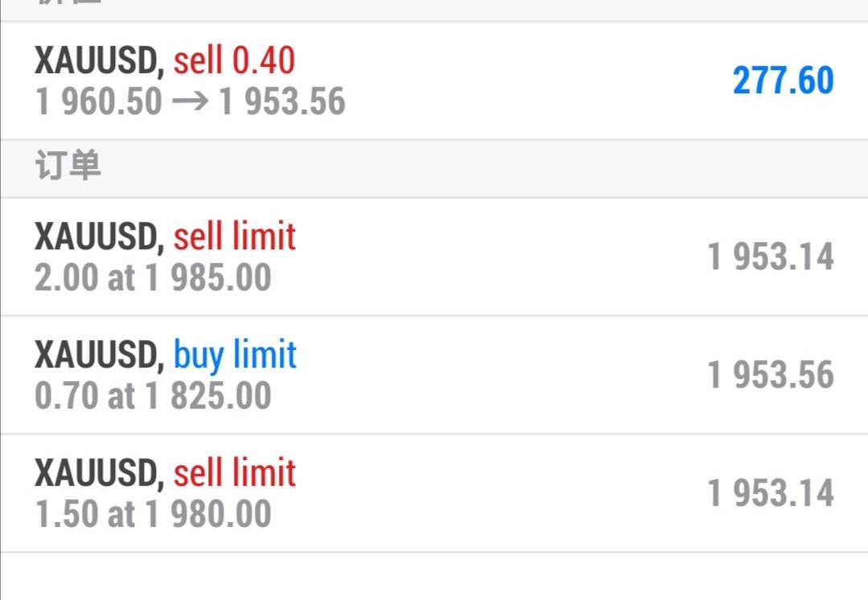
Task: Select the 1 953.14 price beside the 1 980.00 order
Action: coord(770,493)
